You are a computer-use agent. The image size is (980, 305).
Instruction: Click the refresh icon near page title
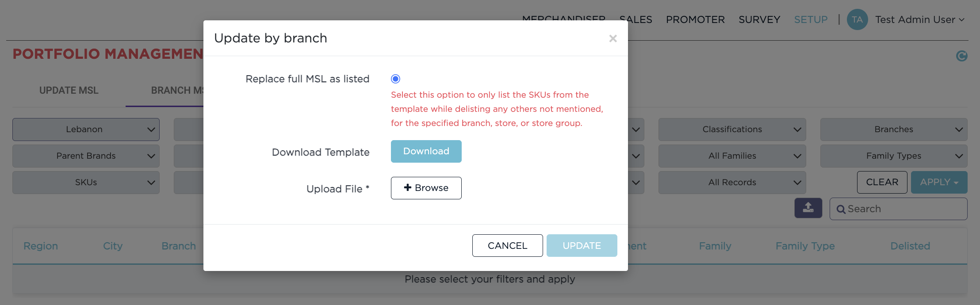[961, 56]
